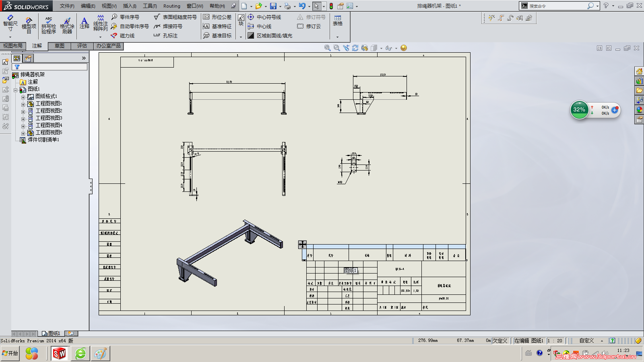Open the Blocks (块) tool
Image resolution: width=644 pixels, height=362 pixels.
241,21
